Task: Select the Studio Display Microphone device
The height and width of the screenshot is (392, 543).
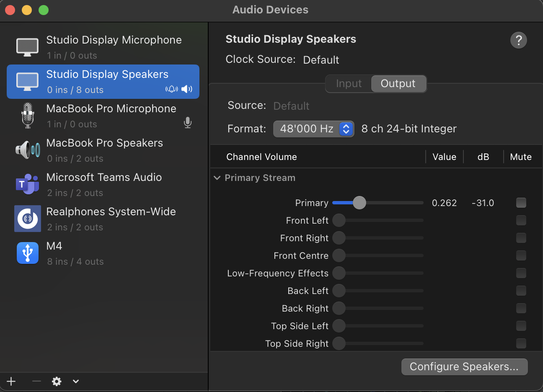Action: tap(103, 47)
